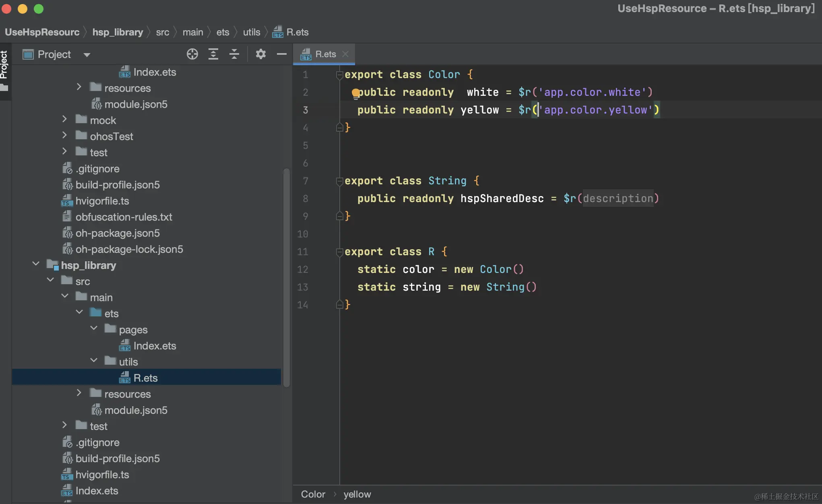The image size is (822, 504).
Task: Expand test folder under hsp_library
Action: point(64,425)
